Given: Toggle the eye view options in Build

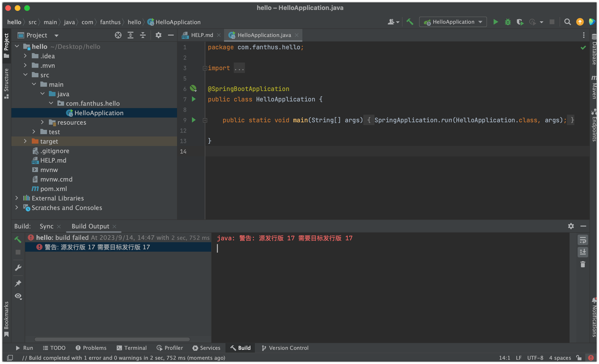Looking at the screenshot, I should click(18, 296).
